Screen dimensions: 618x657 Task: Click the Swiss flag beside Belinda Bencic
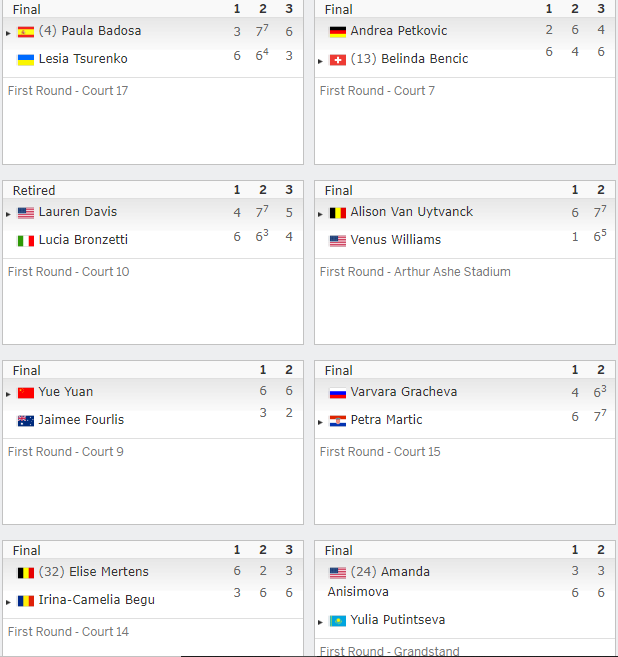click(338, 60)
